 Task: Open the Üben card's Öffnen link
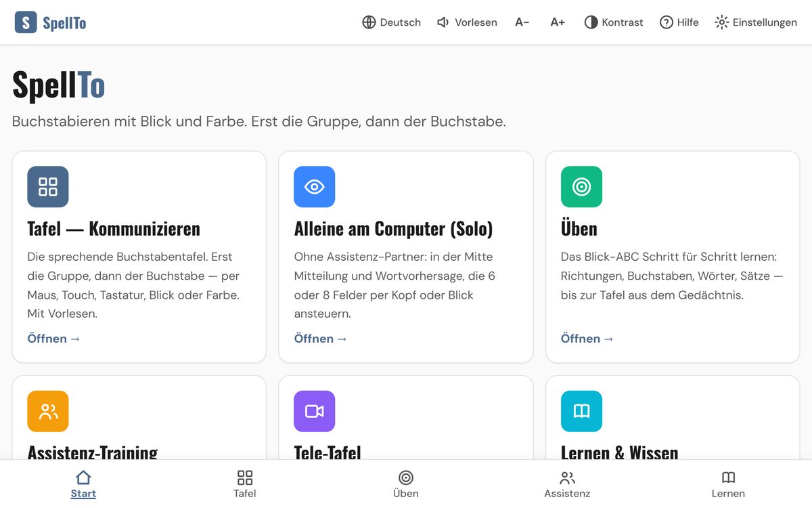[587, 339]
